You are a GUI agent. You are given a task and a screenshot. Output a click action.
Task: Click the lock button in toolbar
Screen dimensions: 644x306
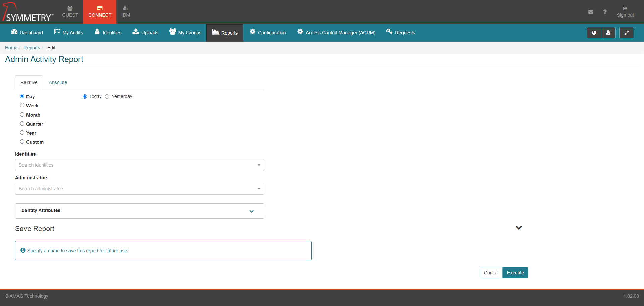coord(608,33)
